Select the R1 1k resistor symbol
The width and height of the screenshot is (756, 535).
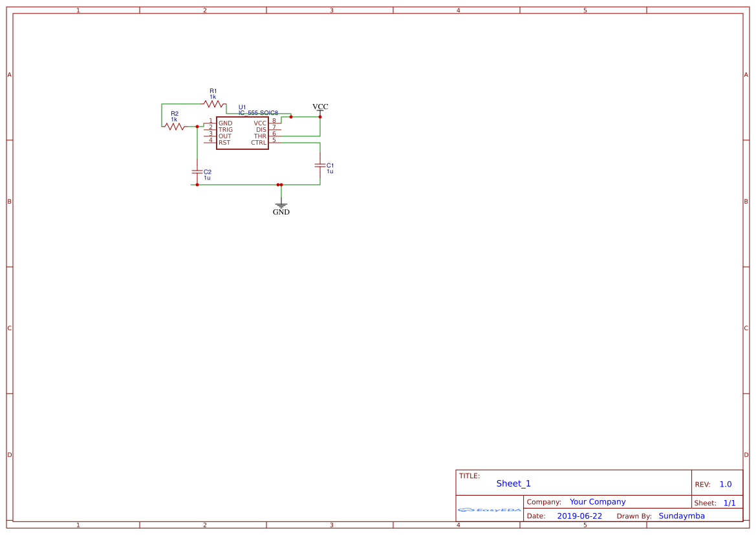(x=214, y=102)
